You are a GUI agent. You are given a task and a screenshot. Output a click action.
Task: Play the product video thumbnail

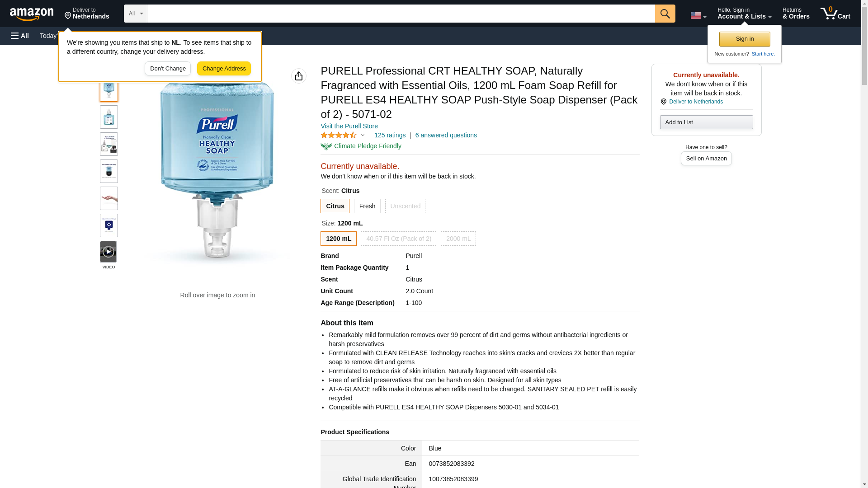(x=108, y=252)
